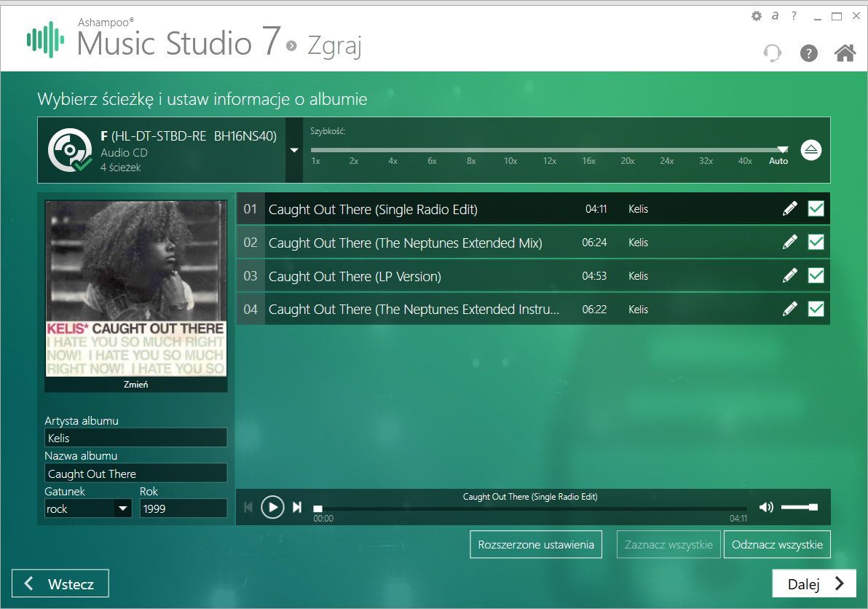Go back with the Wstecz button

tap(60, 584)
